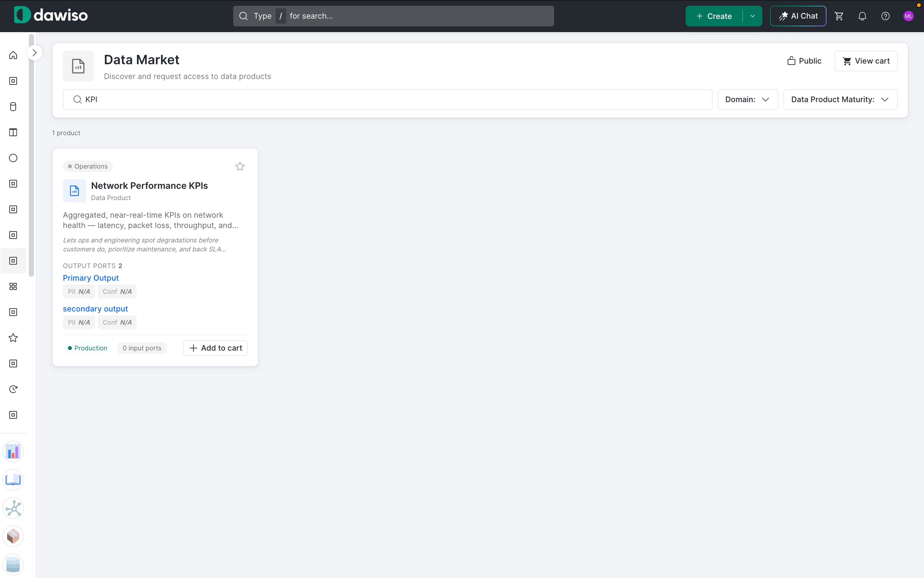This screenshot has height=578, width=924.
Task: Open shopping cart icon in top bar
Action: tap(839, 16)
